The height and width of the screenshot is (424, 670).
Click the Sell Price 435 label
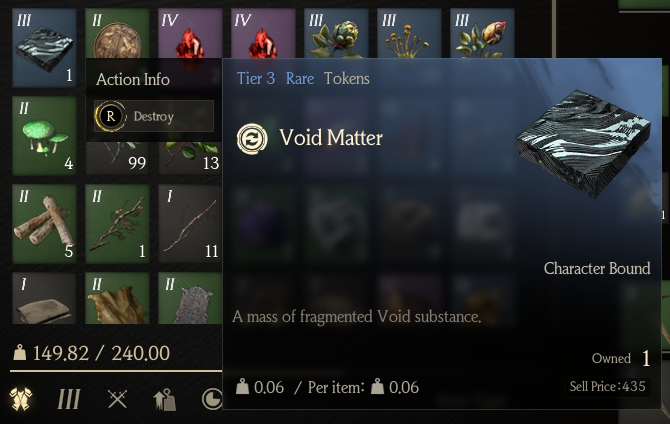click(x=608, y=386)
